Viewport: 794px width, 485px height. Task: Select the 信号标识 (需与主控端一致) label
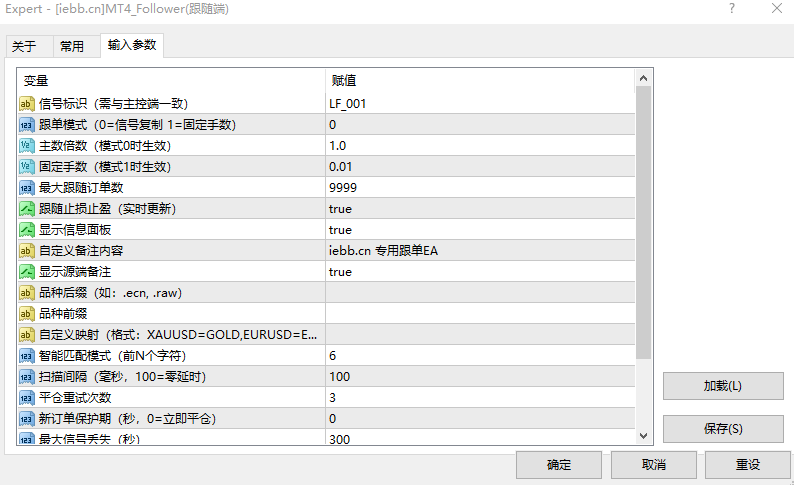(113, 104)
